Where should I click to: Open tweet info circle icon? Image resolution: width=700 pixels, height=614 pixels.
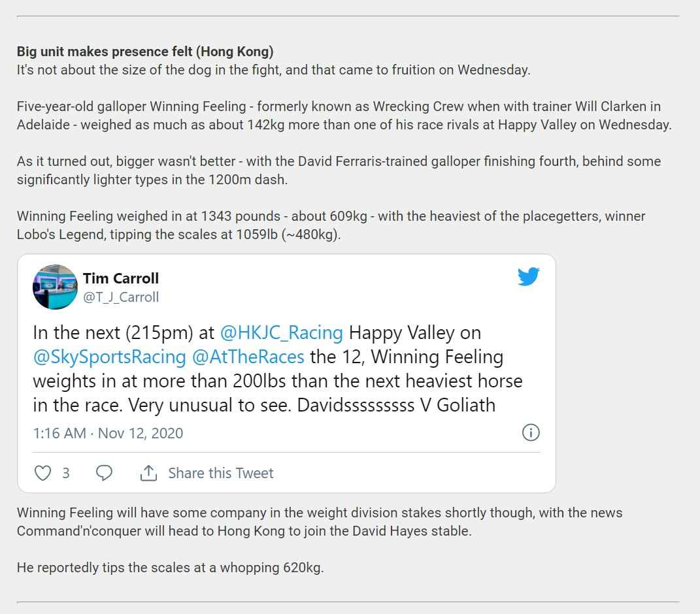(x=531, y=432)
